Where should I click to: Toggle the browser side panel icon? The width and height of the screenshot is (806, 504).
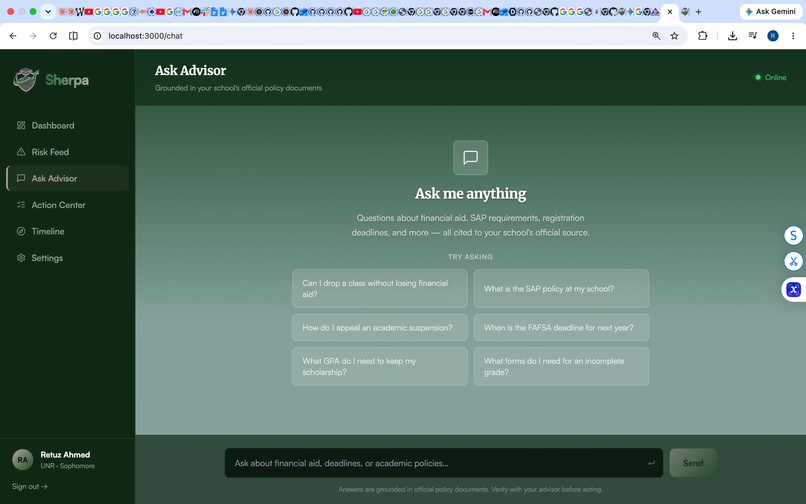74,35
